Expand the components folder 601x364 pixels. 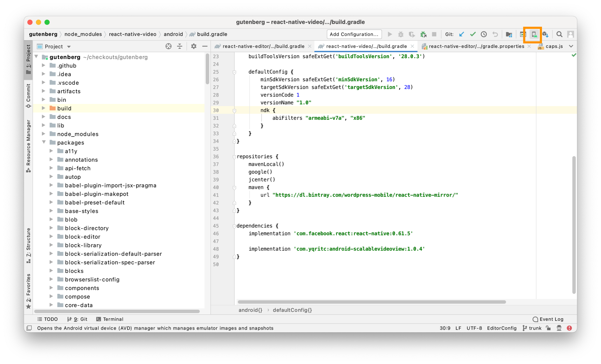click(x=52, y=288)
